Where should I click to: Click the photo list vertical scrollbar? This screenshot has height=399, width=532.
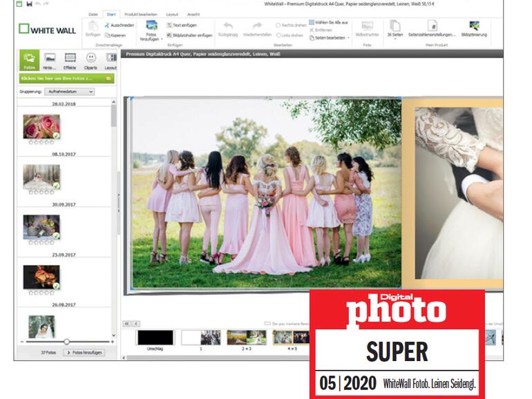pos(114,116)
